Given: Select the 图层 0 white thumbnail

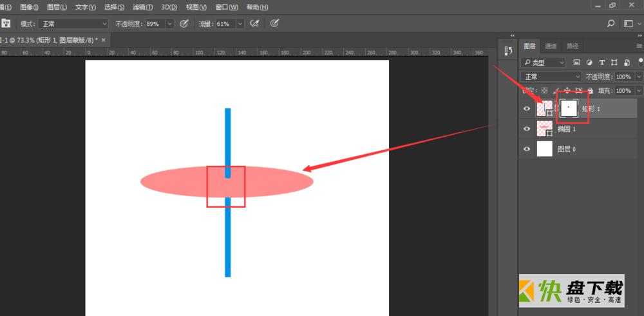Looking at the screenshot, I should click(x=545, y=149).
